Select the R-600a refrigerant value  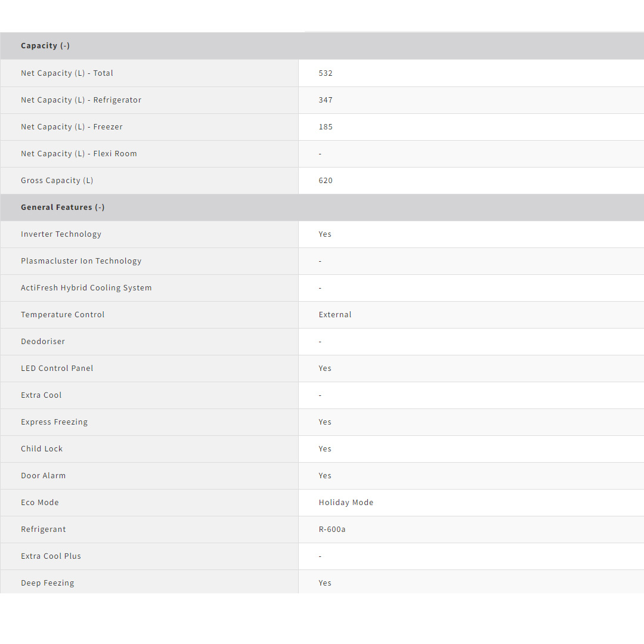[332, 530]
